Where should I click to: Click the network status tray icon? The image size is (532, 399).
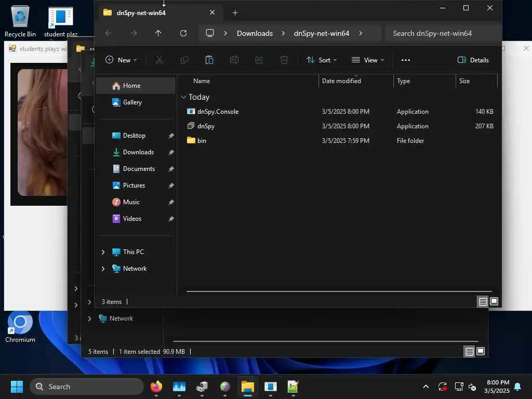tap(459, 387)
